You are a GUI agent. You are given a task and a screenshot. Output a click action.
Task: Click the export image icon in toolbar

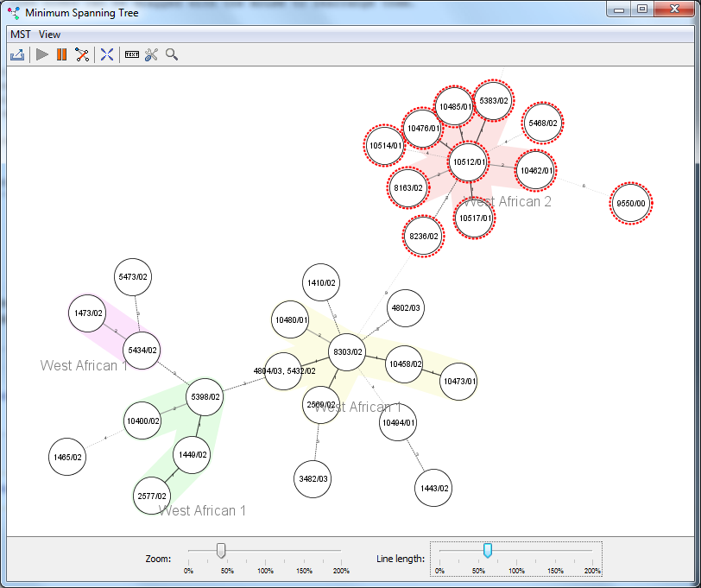click(17, 54)
